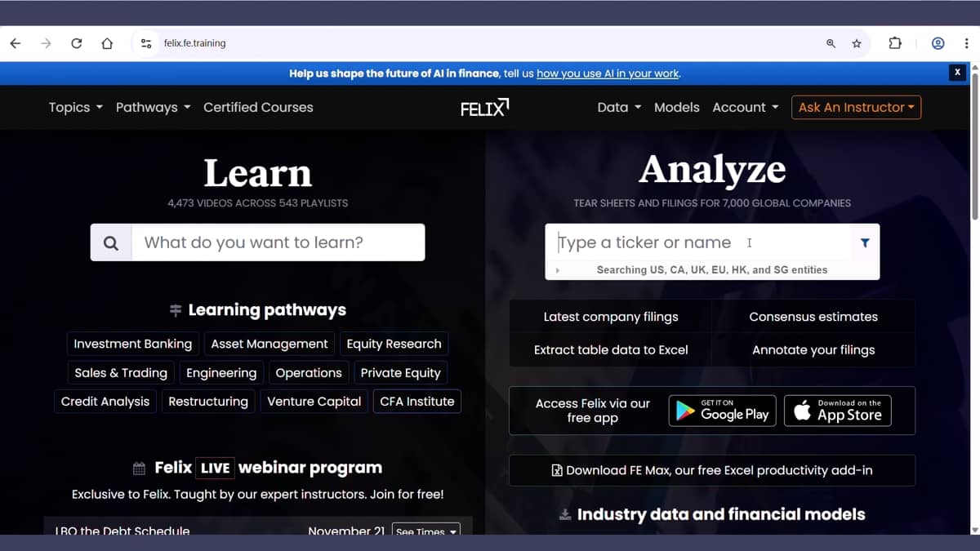This screenshot has height=551, width=980.
Task: Select the Asset Management pathway
Action: pyautogui.click(x=269, y=344)
